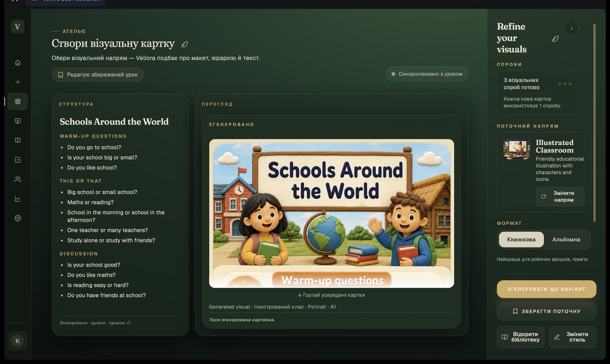This screenshot has height=364, width=610.
Task: Select the Альбомна format option
Action: pyautogui.click(x=566, y=240)
